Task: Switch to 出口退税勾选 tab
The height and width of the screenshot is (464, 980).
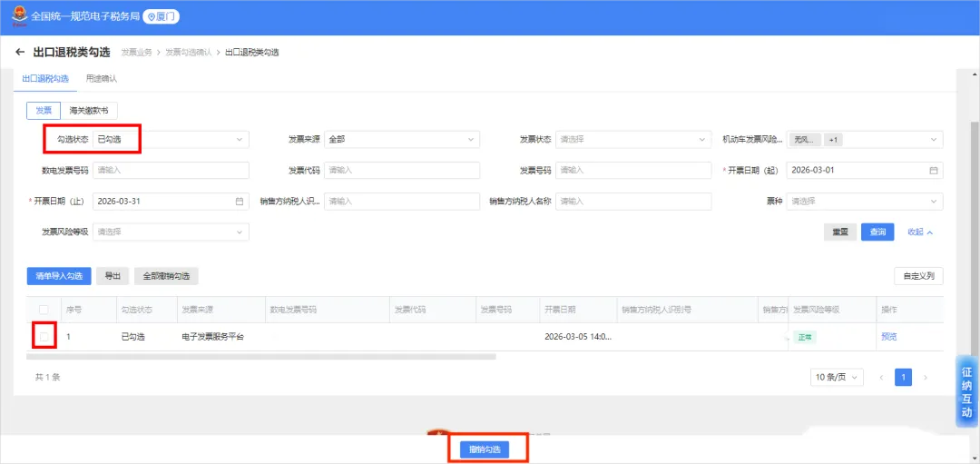Action: coord(45,79)
